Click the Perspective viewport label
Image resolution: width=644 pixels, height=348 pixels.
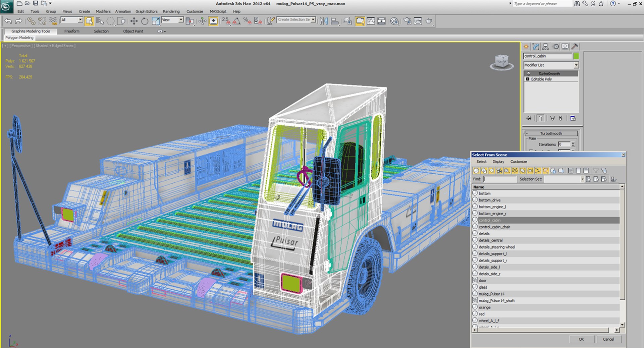tap(21, 46)
